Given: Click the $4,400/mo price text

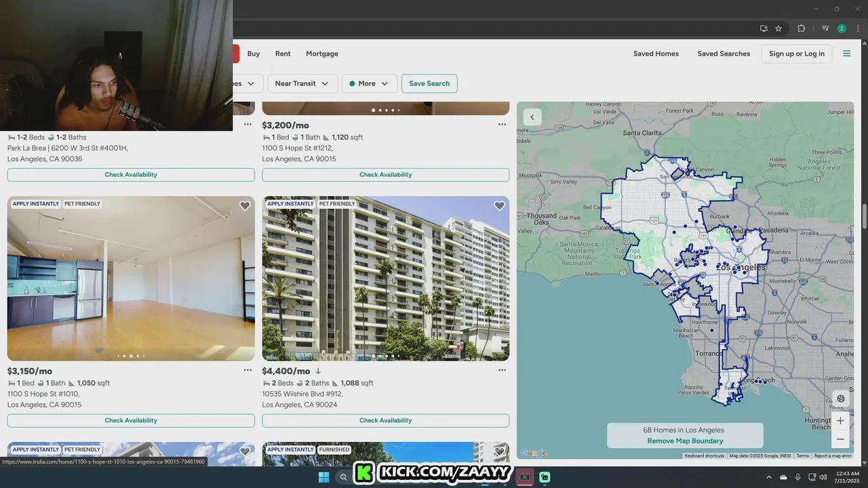Looking at the screenshot, I should (286, 371).
